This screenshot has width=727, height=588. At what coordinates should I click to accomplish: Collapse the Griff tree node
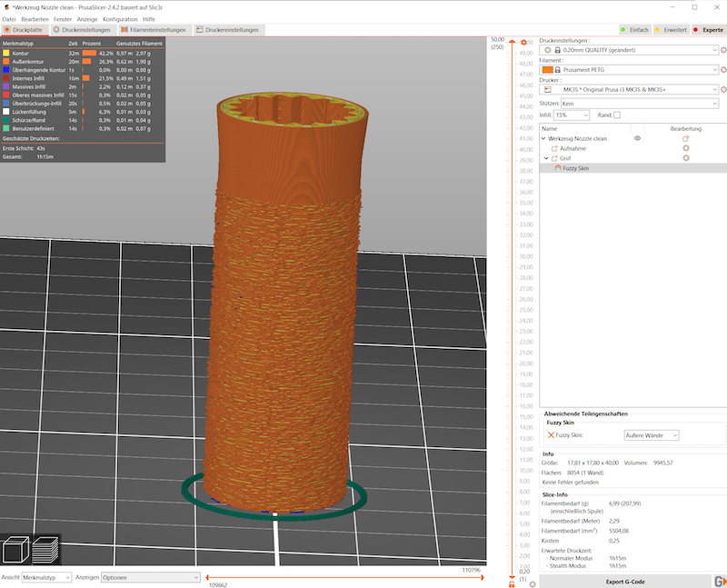(x=547, y=158)
